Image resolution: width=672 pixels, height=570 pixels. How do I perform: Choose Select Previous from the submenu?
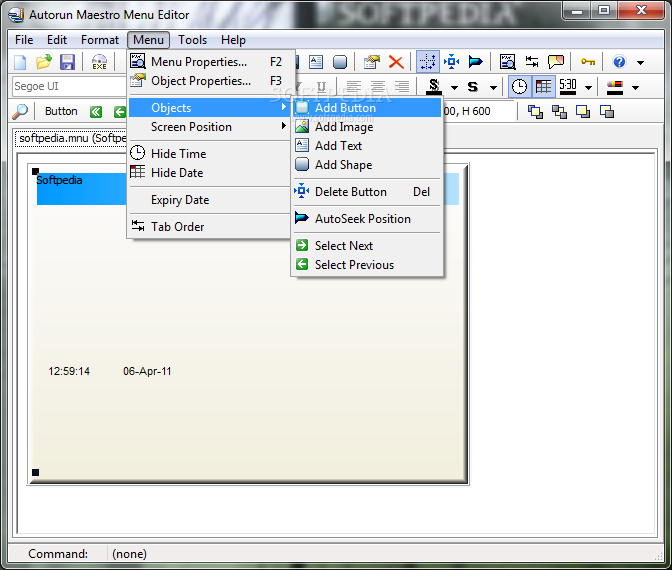[x=367, y=264]
